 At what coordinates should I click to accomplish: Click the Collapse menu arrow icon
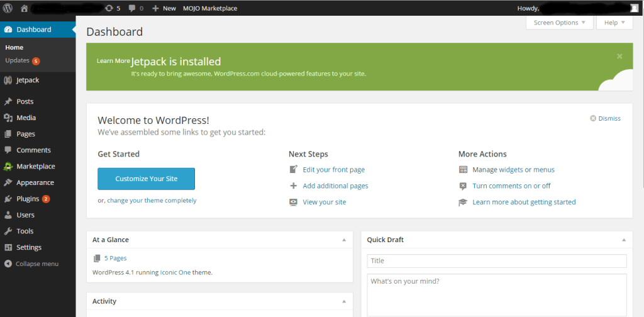coord(8,264)
